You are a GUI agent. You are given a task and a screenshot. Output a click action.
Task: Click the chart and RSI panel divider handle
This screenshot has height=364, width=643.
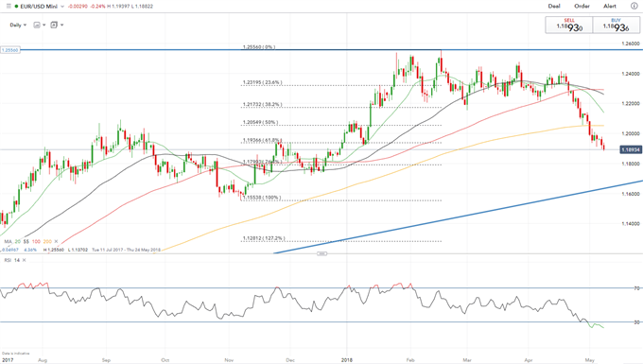pyautogui.click(x=321, y=253)
